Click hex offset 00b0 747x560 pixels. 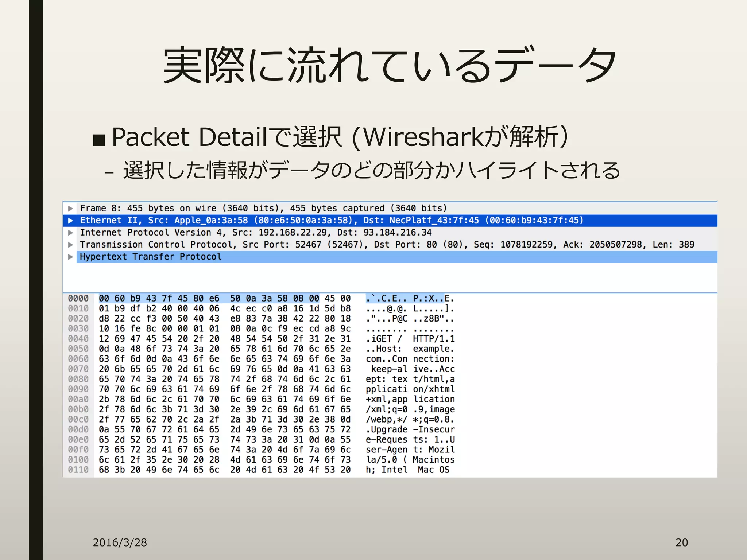(78, 409)
